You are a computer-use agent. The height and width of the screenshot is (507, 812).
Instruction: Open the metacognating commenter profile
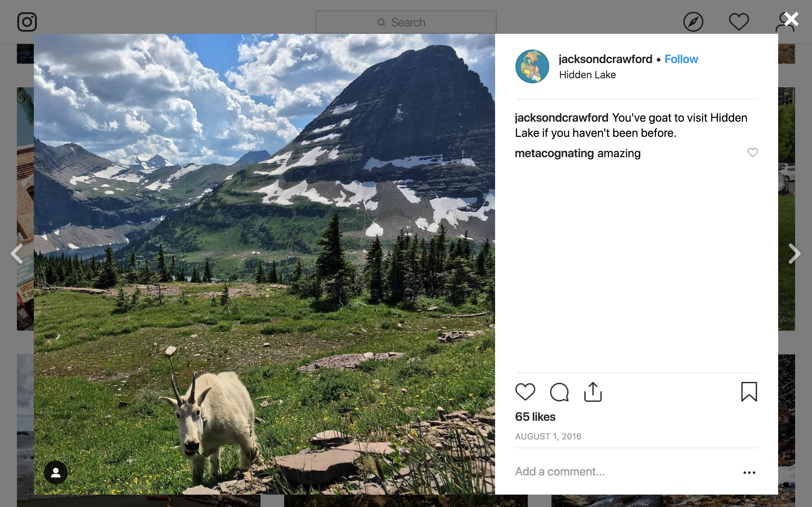coord(554,153)
